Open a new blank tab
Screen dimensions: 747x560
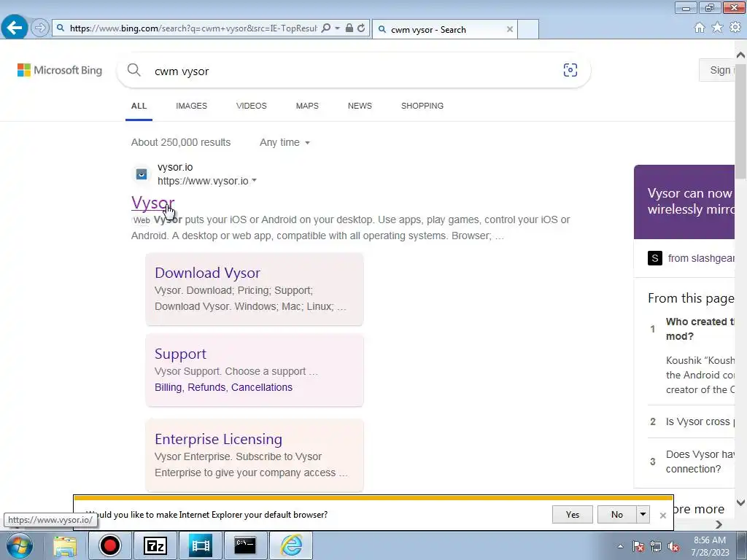click(x=528, y=29)
